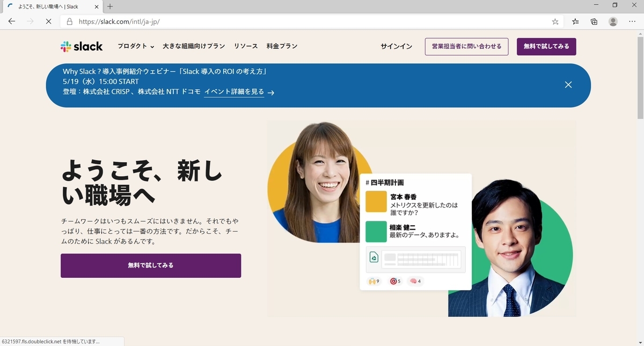Viewport: 644px width, 346px height.
Task: Click the large hero 無料で試してみる button
Action: (151, 265)
